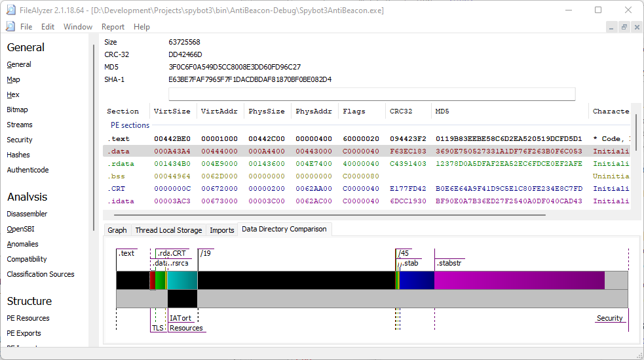Select the .data section row
Viewport: 644px width, 360px height.
[366, 151]
